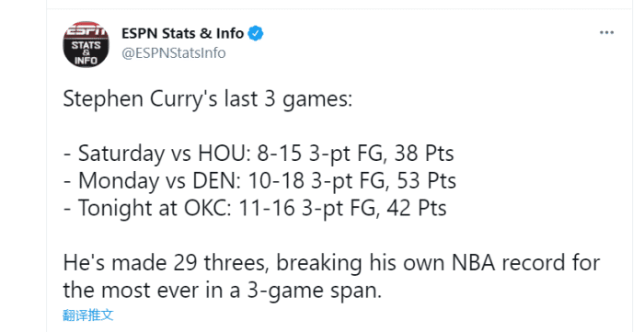This screenshot has width=644, height=332.
Task: Open the tweet's three-dot more menu
Action: 606,33
